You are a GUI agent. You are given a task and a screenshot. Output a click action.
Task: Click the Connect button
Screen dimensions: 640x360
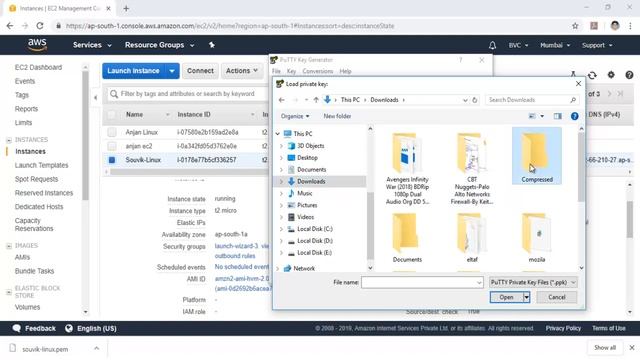(x=200, y=71)
